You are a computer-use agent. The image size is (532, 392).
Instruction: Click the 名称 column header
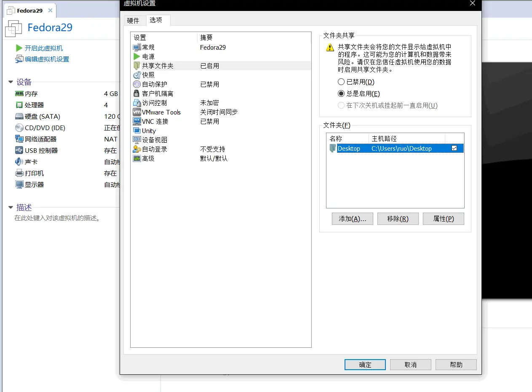[x=348, y=138]
